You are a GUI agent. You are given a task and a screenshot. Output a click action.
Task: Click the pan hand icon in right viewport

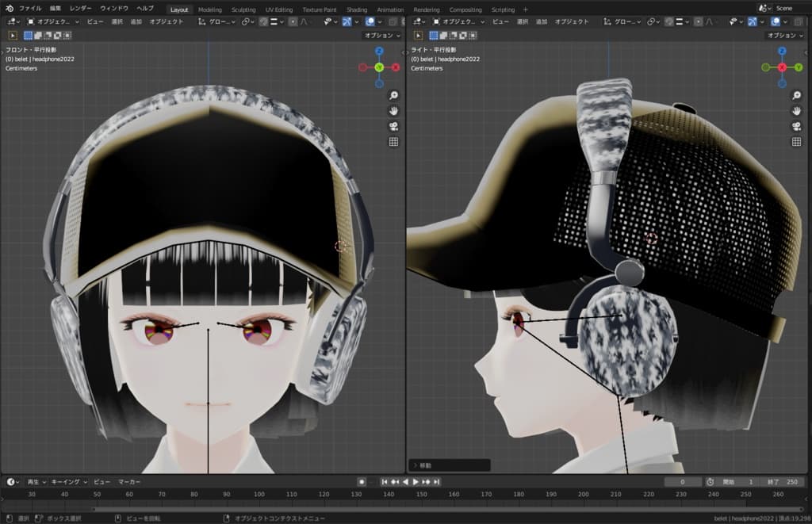(x=797, y=111)
